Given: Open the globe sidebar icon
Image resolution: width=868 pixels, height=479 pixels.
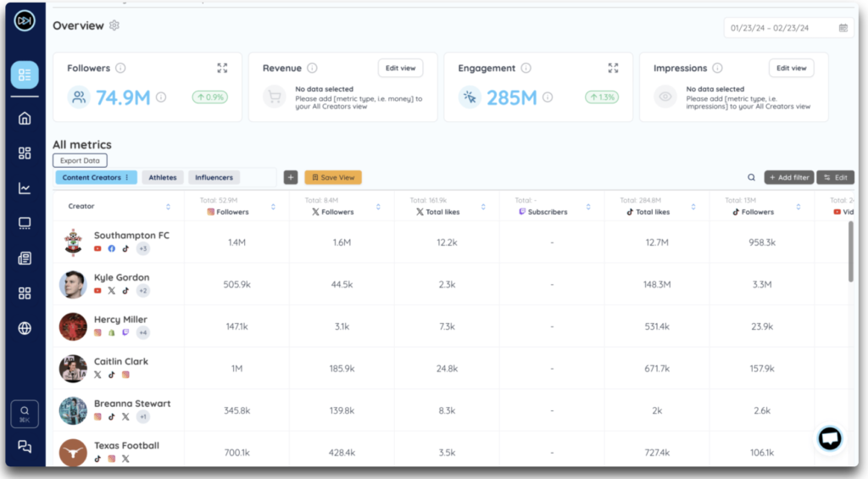Looking at the screenshot, I should click(x=25, y=328).
